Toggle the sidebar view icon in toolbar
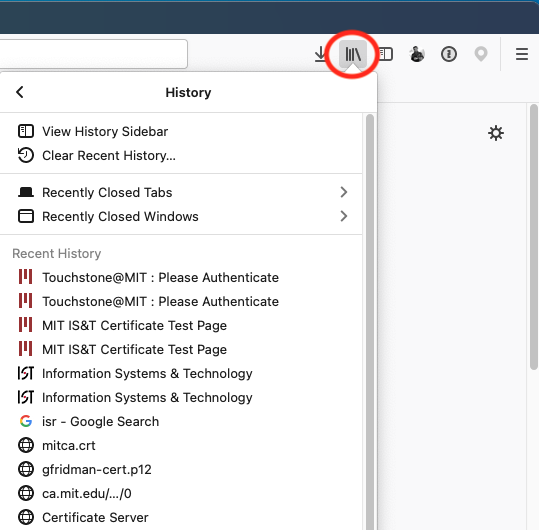Viewport: 539px width, 530px height. [385, 54]
